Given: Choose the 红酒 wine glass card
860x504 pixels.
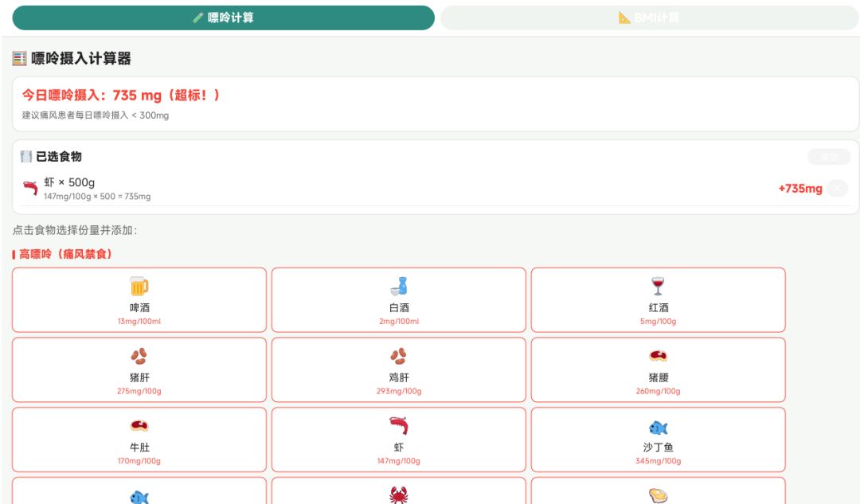Looking at the screenshot, I should [x=659, y=300].
